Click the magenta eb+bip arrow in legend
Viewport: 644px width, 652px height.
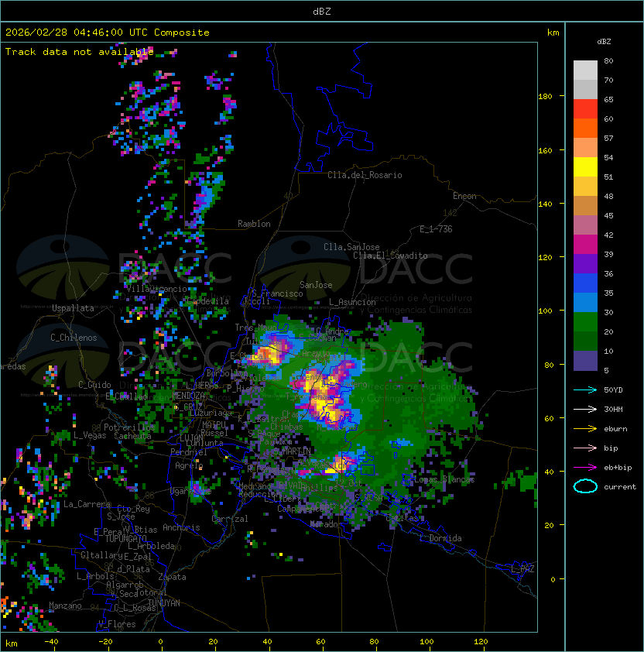tap(585, 468)
